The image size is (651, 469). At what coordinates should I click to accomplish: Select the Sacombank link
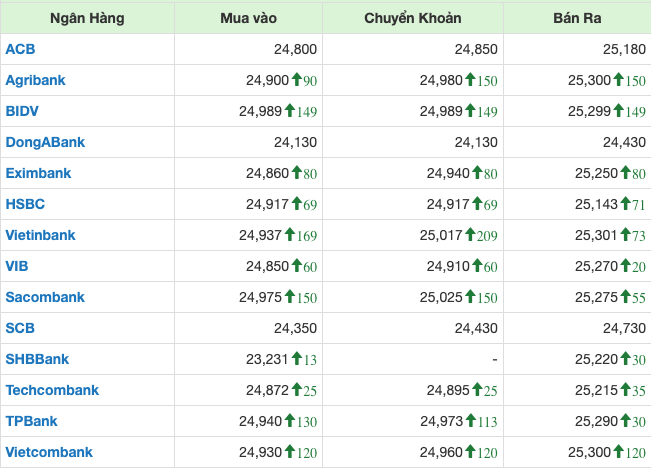45,297
